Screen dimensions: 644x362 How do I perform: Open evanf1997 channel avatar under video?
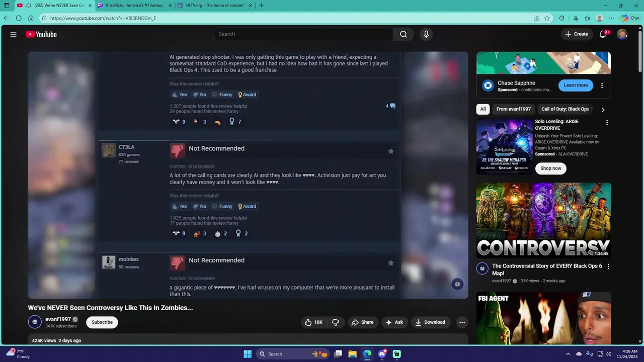[35, 322]
